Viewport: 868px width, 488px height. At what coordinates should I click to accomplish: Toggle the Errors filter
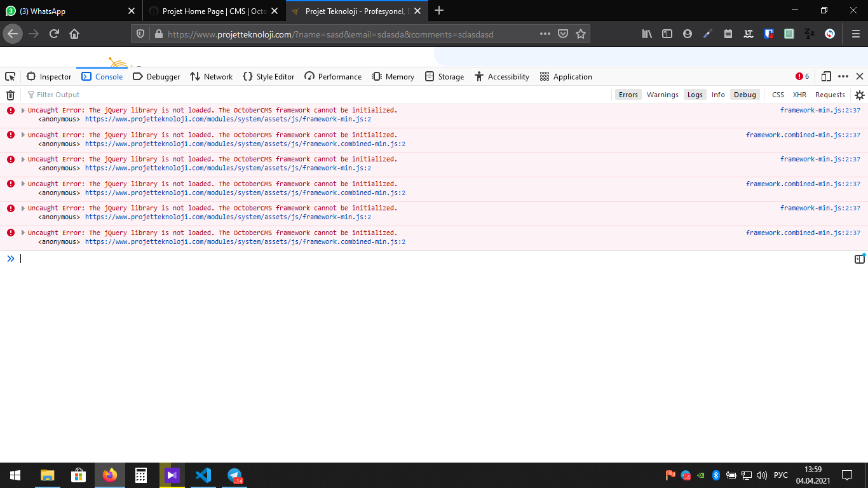(x=628, y=95)
